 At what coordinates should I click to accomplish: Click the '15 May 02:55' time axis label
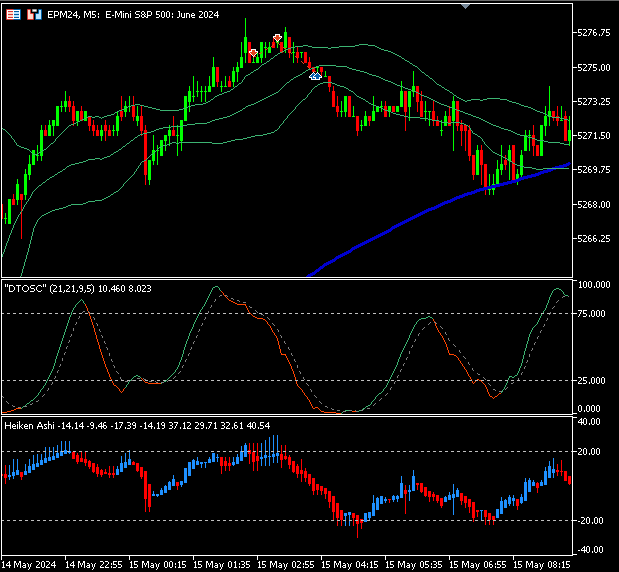[x=286, y=565]
